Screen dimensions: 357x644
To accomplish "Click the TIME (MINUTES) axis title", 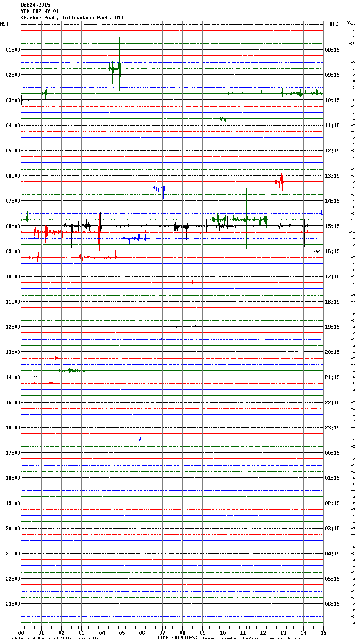I will (x=177, y=638).
